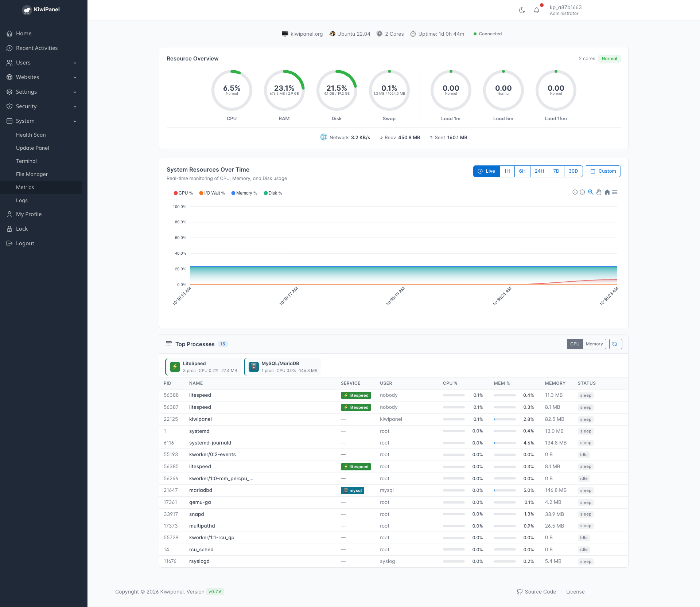The image size is (700, 607).
Task: Toggle the Memory % legend series
Action: click(244, 193)
